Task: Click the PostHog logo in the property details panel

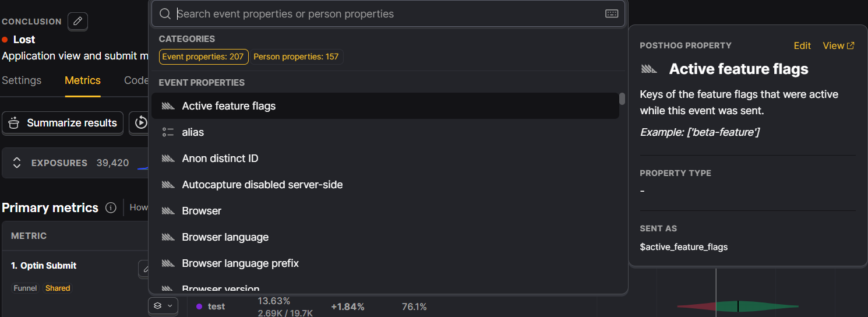Action: tap(649, 69)
